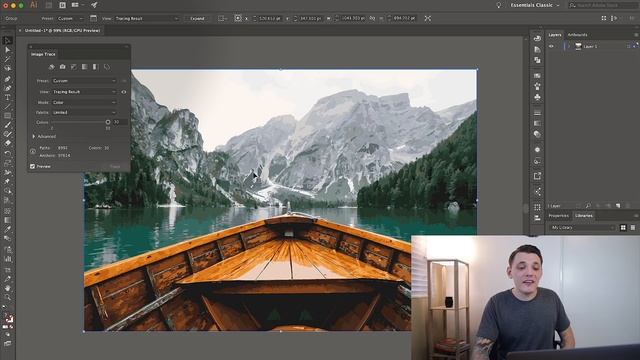Click the Outline preset icon
Image resolution: width=640 pixels, height=360 pixels.
pyautogui.click(x=107, y=67)
